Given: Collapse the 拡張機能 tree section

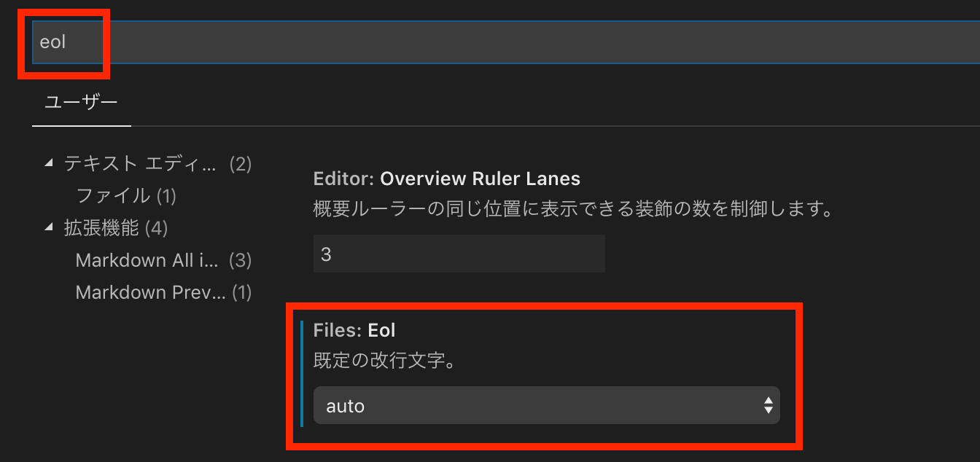Looking at the screenshot, I should pyautogui.click(x=50, y=227).
